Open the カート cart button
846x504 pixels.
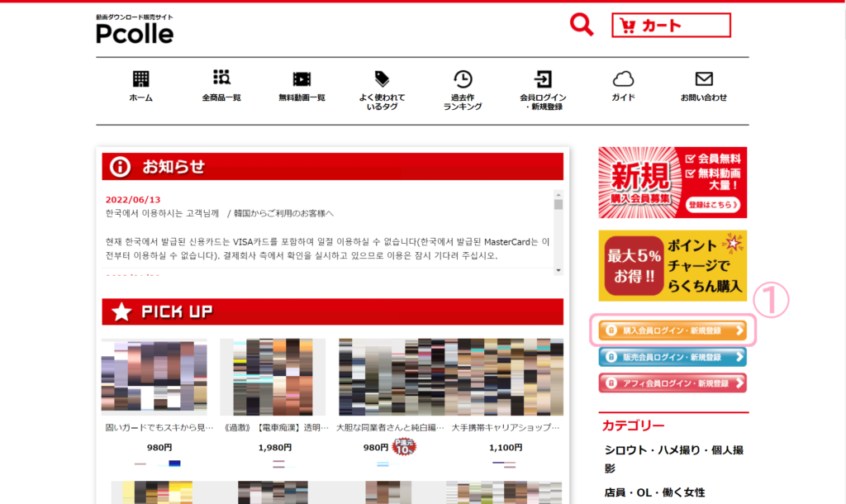[671, 26]
